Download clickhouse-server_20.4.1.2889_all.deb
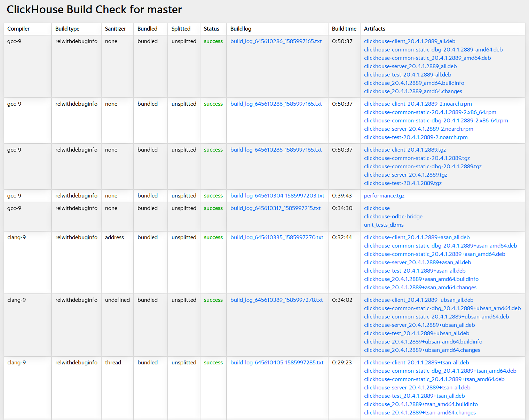This screenshot has height=420, width=529. pos(410,66)
